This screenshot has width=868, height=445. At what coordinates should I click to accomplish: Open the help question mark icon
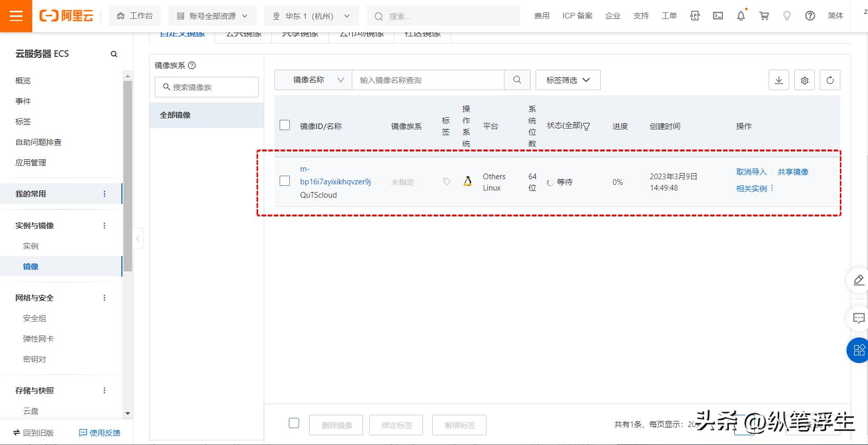coord(810,16)
